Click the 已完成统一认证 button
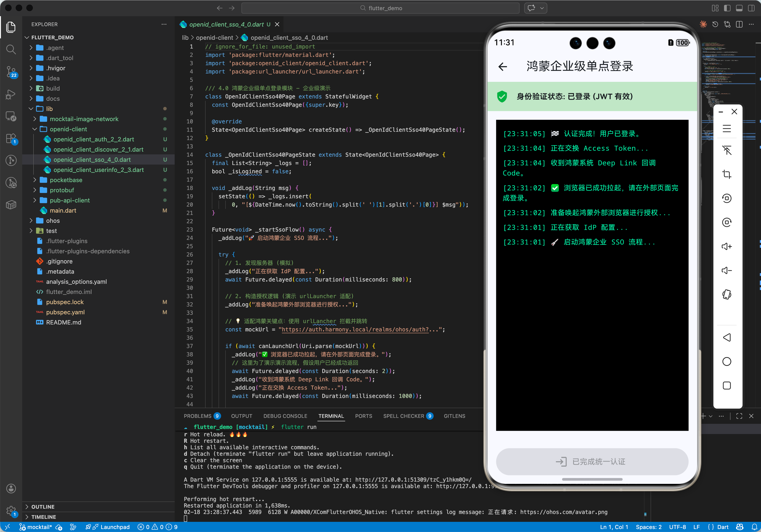The width and height of the screenshot is (761, 532). tap(592, 462)
